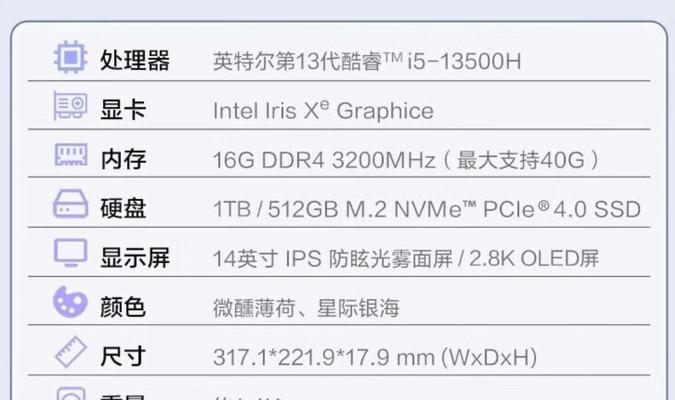
Task: Click the memory RAM stick icon
Action: pos(71,155)
